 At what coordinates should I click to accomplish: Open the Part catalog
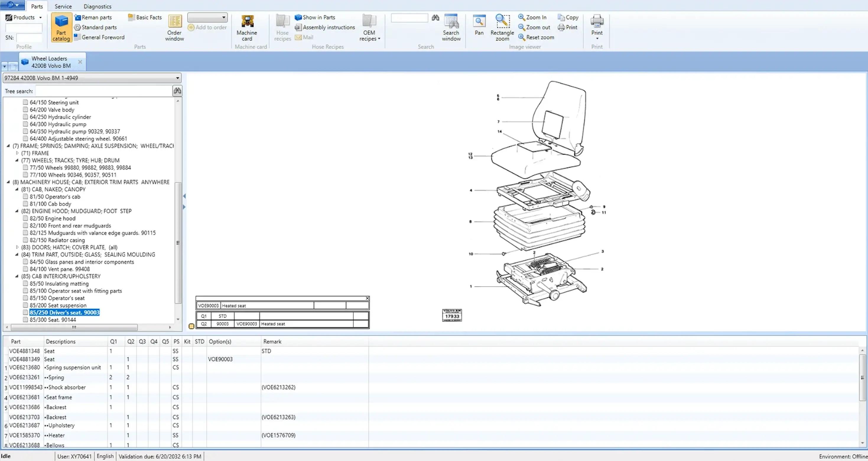tap(61, 28)
